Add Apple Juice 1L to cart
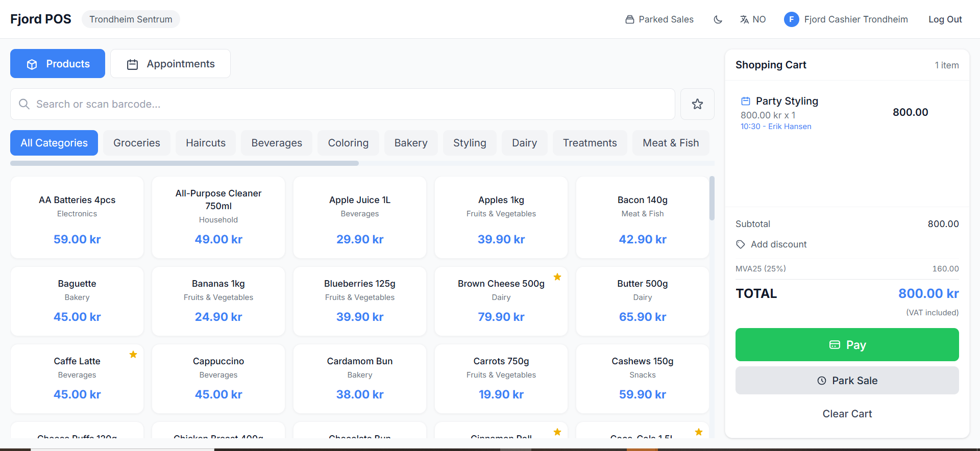Image resolution: width=980 pixels, height=451 pixels. coord(360,218)
